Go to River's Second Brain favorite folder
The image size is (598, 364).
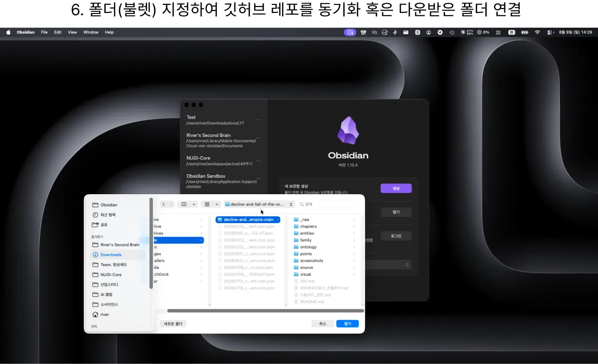(117, 244)
